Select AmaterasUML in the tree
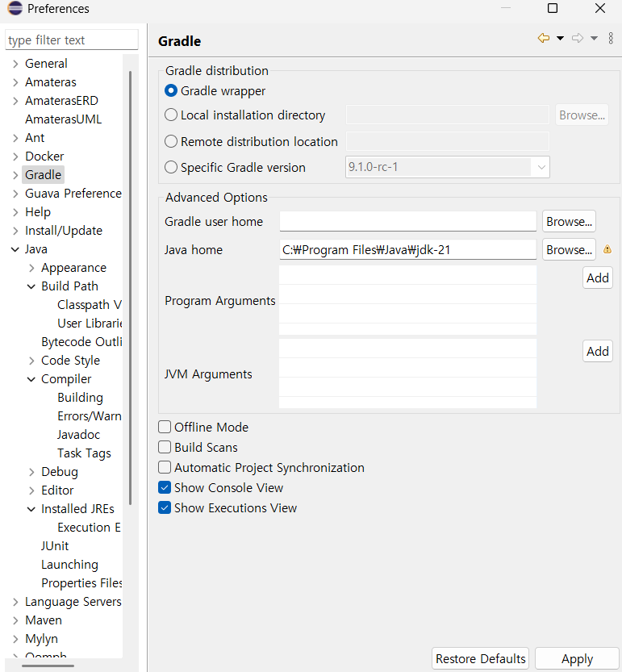This screenshot has height=672, width=622. [x=64, y=119]
